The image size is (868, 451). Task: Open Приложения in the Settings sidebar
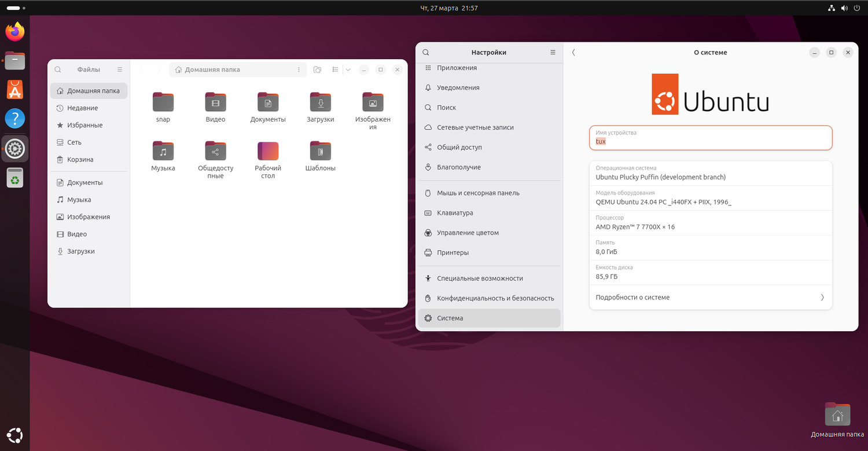coord(489,68)
